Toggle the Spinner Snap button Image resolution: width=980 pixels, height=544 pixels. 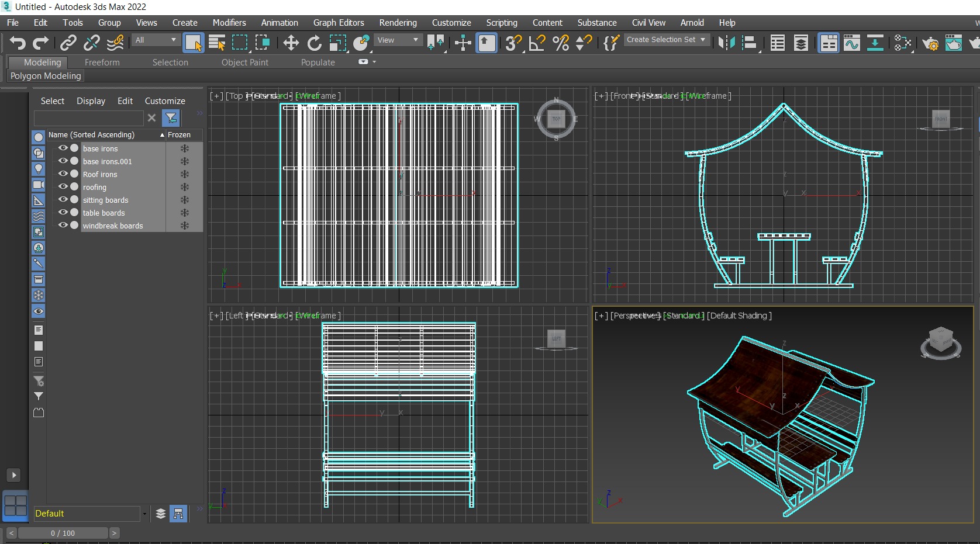point(584,43)
